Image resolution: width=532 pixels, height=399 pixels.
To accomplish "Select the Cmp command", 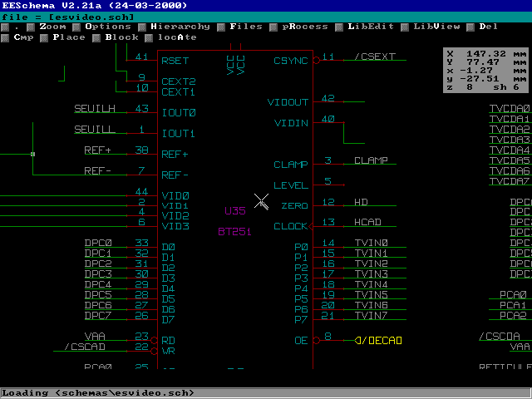I will (x=23, y=37).
